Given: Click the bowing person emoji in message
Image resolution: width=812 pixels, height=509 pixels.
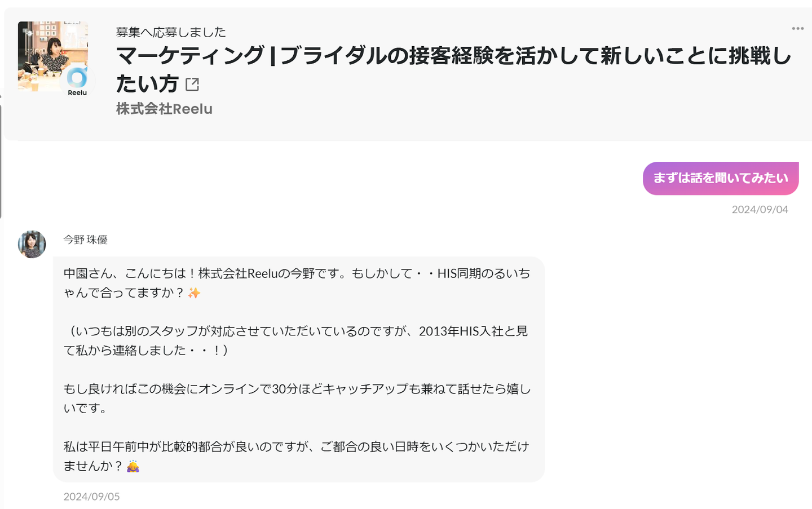Looking at the screenshot, I should [133, 466].
